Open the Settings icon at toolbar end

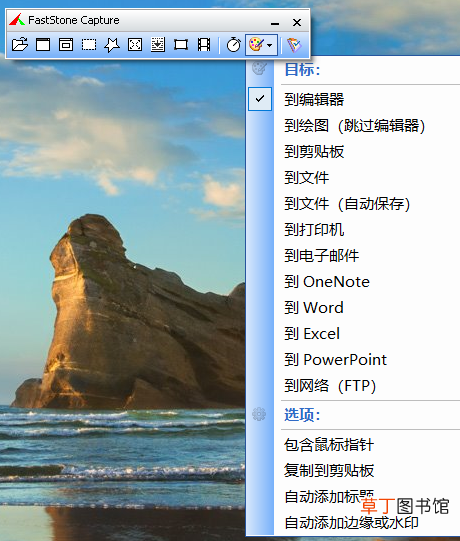coord(294,45)
